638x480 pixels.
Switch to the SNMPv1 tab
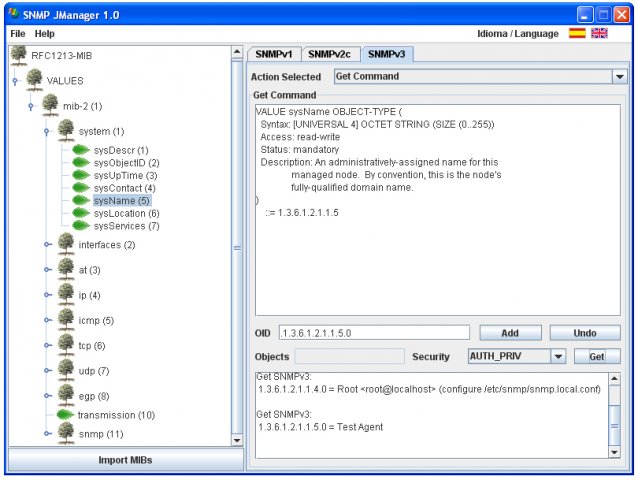274,54
